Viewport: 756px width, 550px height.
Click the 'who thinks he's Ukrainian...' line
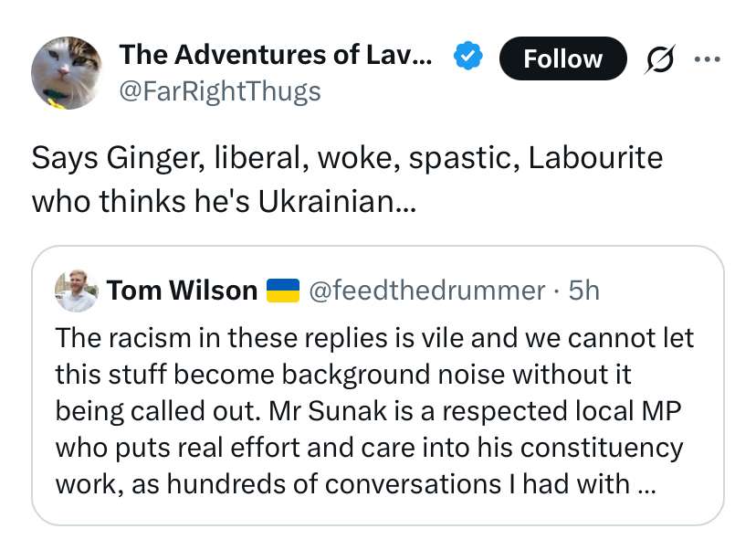[x=224, y=200]
